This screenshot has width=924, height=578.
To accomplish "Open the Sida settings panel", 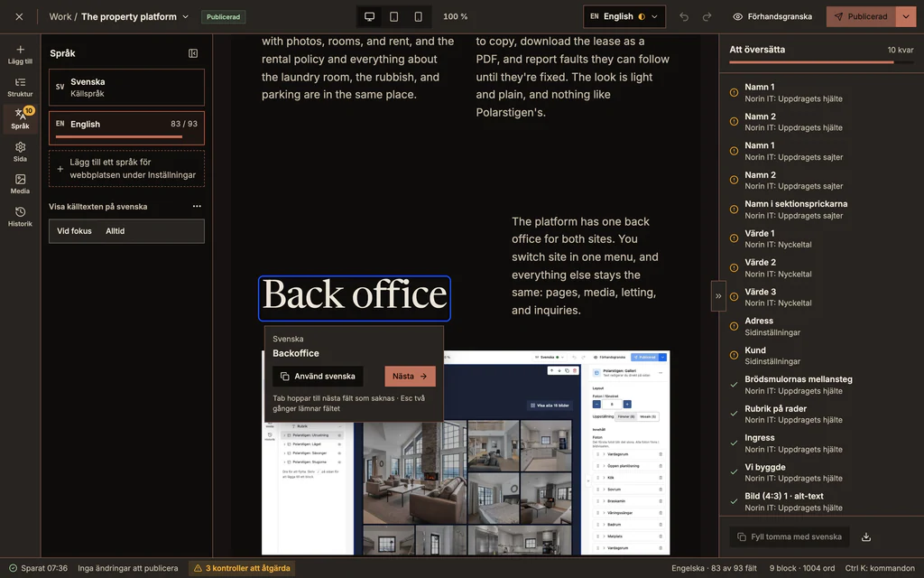I will [x=20, y=152].
